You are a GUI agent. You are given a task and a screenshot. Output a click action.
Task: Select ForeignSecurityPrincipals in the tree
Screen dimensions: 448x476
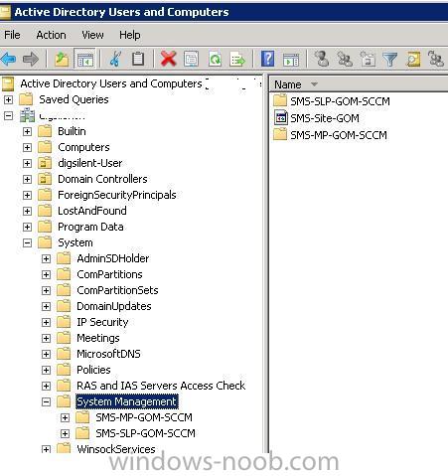(117, 195)
